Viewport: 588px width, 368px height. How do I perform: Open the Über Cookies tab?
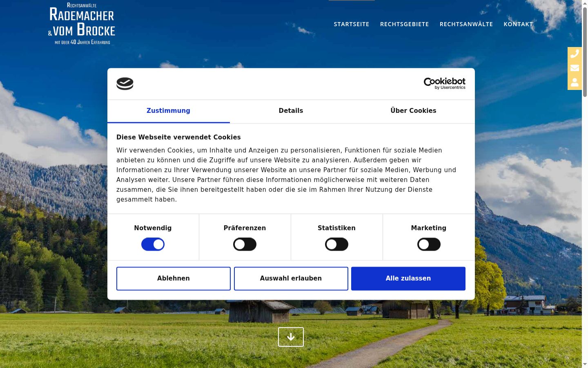413,111
